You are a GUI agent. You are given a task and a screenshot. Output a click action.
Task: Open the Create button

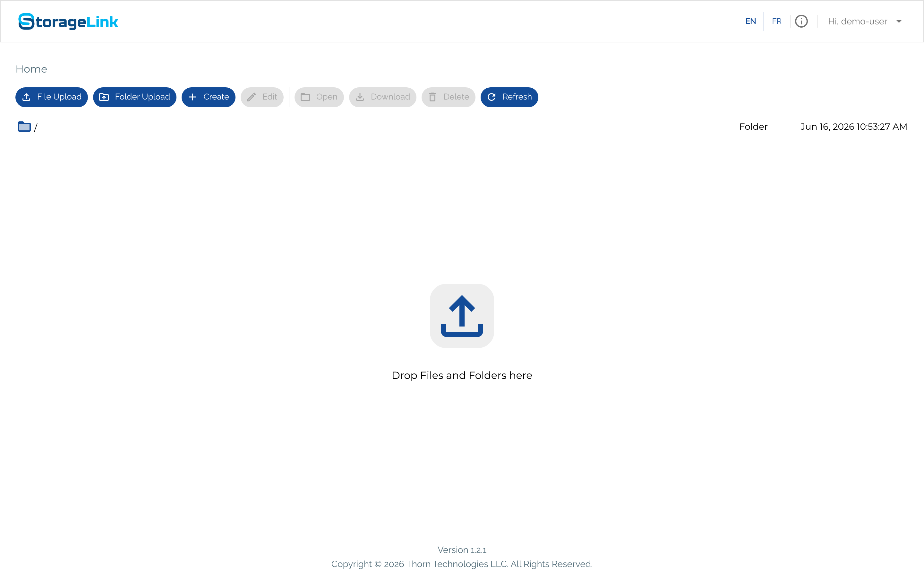point(209,97)
